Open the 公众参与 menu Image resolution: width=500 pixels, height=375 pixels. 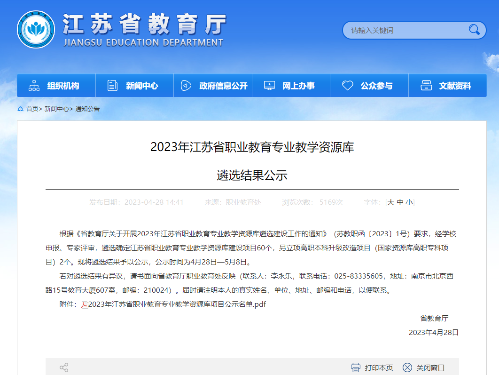click(369, 86)
